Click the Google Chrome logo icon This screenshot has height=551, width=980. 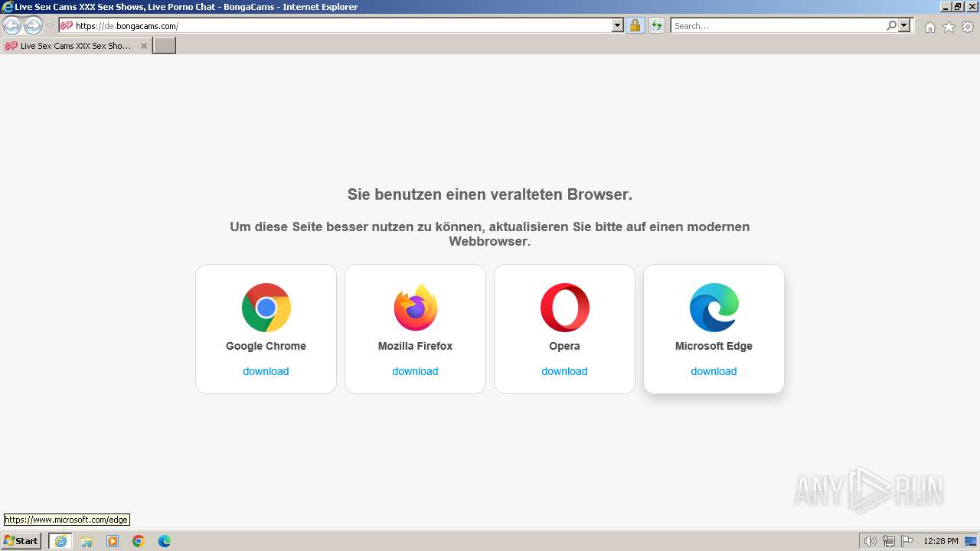click(266, 308)
